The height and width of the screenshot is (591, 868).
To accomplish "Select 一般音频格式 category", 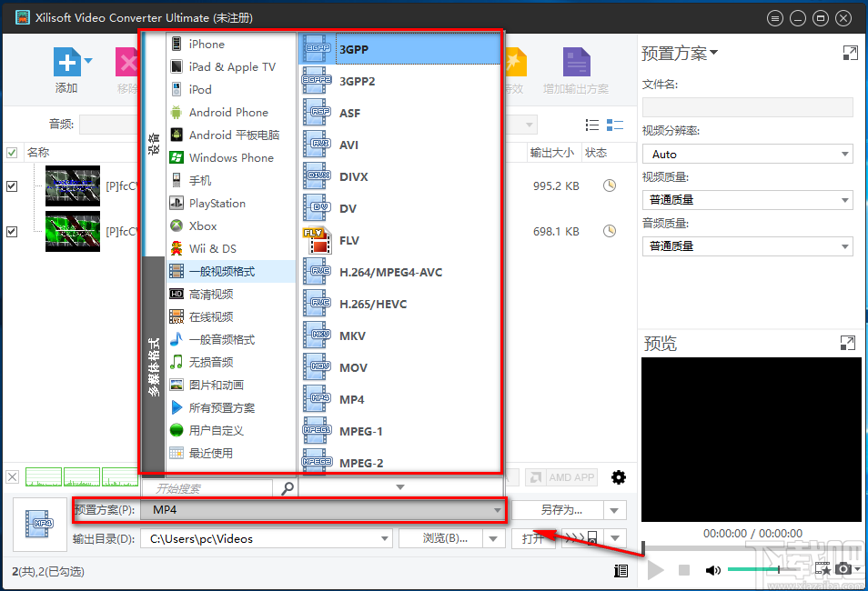I will [x=231, y=339].
